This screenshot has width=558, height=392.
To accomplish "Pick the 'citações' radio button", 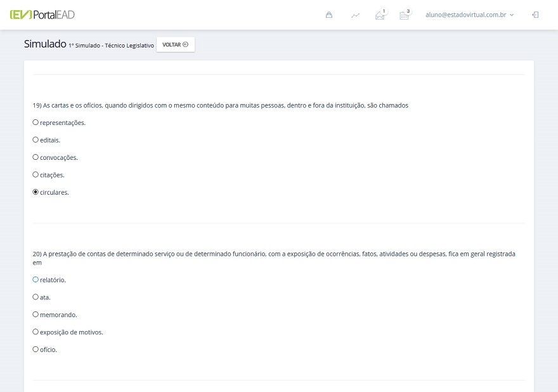I will coord(36,174).
